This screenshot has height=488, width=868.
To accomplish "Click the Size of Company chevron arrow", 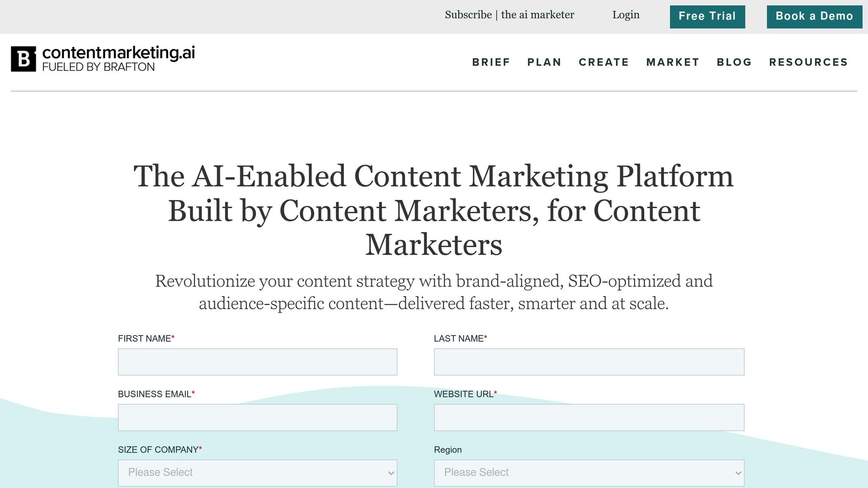I will pos(391,473).
